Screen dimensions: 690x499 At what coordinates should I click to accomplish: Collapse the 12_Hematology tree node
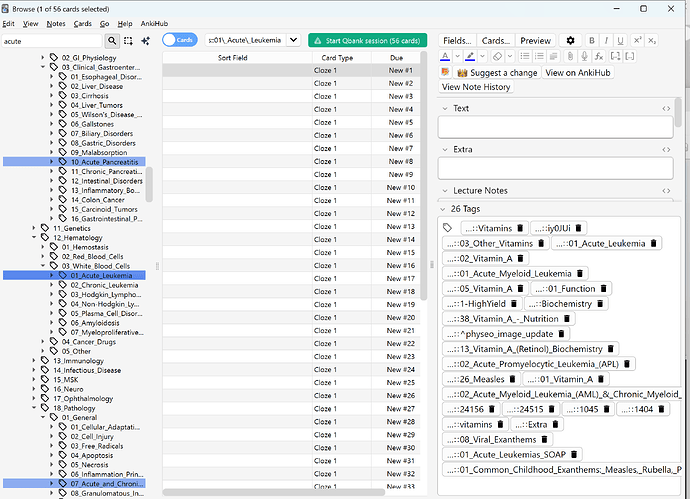pyautogui.click(x=33, y=238)
